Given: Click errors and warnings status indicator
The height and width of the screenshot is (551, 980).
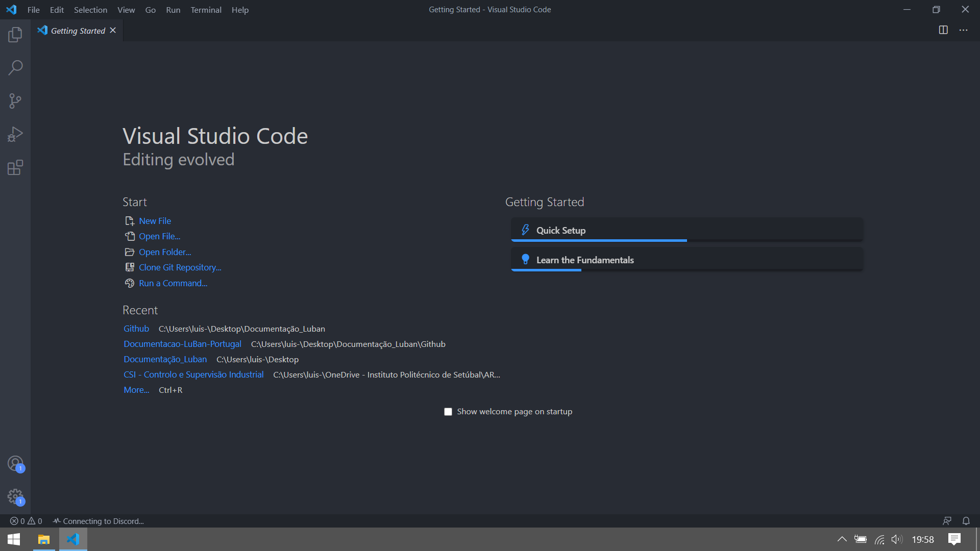Looking at the screenshot, I should point(26,521).
